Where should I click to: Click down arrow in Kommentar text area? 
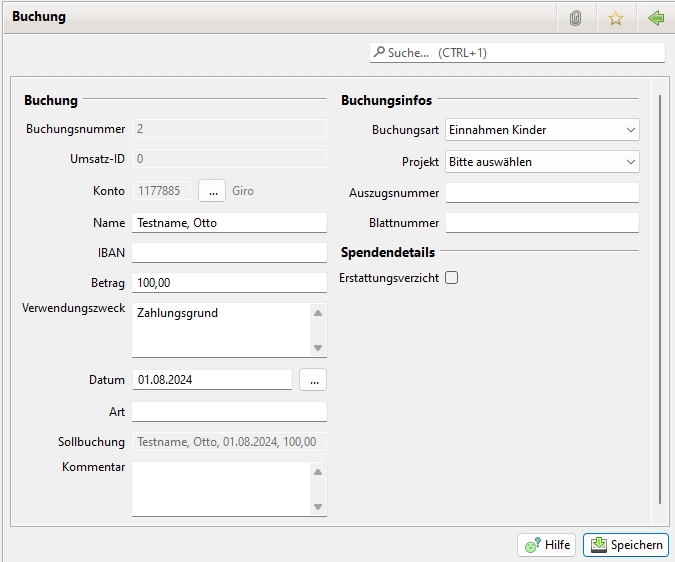[318, 507]
